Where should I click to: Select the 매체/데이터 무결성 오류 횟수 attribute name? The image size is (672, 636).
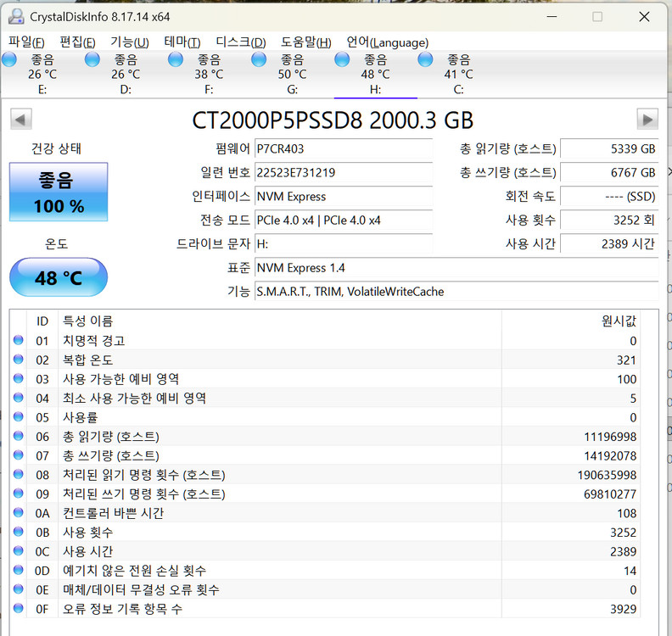[141, 589]
